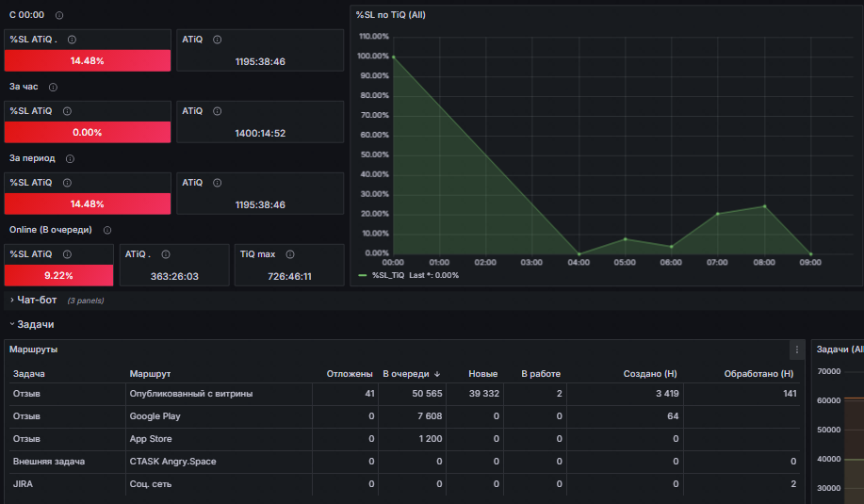This screenshot has width=864, height=504.
Task: Sort table by Отложены column
Action: click(x=350, y=374)
